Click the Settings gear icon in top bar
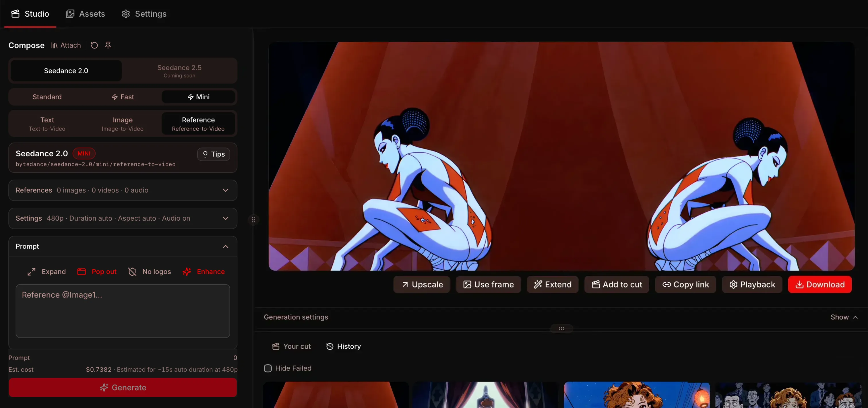868x408 pixels. coord(126,14)
